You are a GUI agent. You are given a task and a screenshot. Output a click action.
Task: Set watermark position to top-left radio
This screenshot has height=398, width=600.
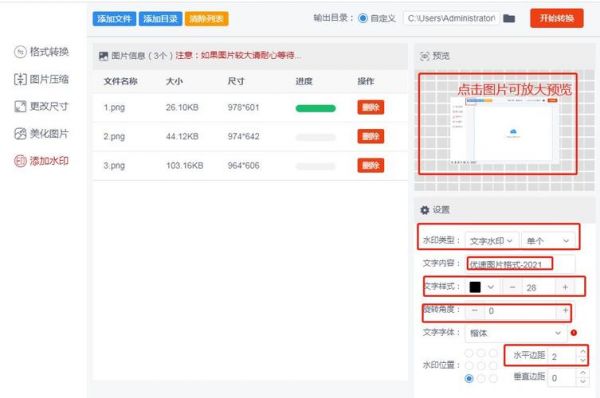pos(469,353)
